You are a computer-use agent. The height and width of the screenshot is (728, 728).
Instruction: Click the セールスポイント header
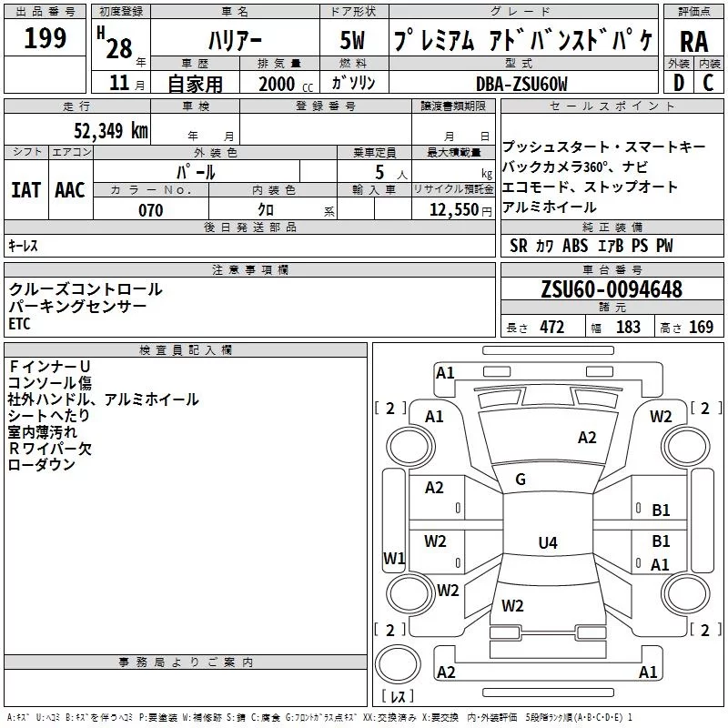(x=612, y=106)
